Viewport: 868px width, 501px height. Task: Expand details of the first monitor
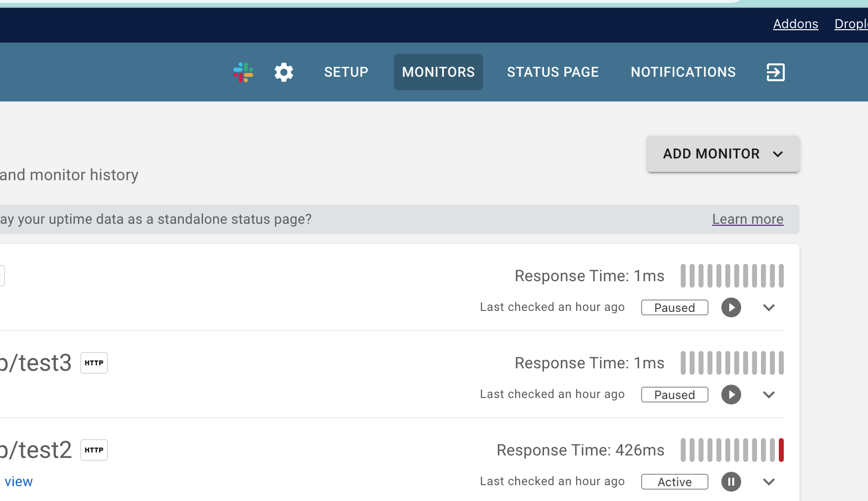[769, 307]
